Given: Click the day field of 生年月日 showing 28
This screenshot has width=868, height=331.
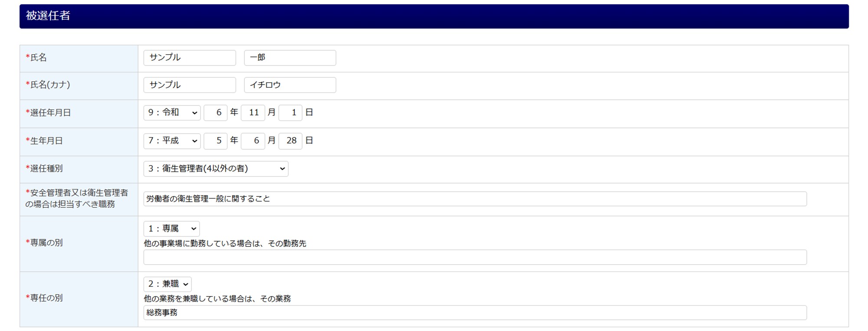Looking at the screenshot, I should point(290,141).
